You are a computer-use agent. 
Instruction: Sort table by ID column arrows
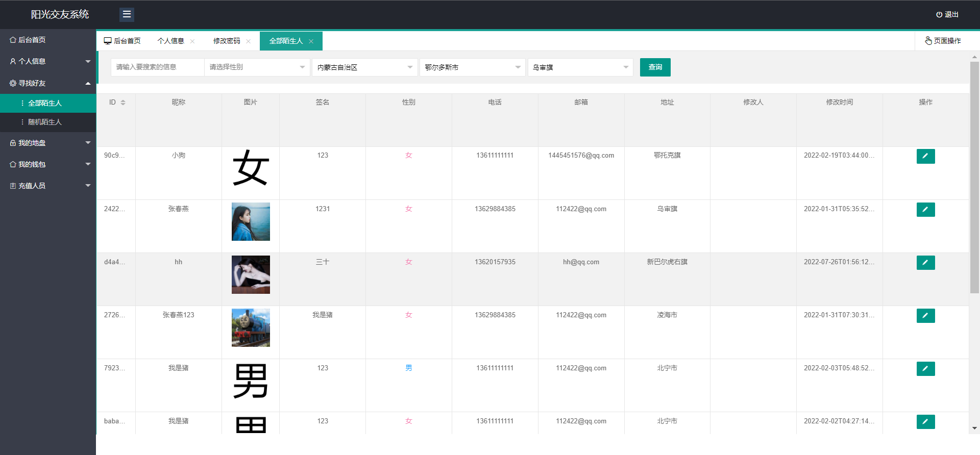tap(123, 103)
